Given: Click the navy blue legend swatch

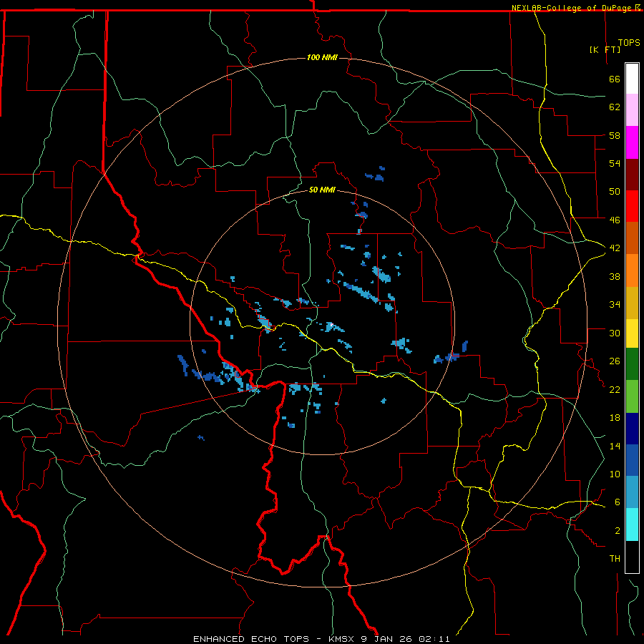Looking at the screenshot, I should point(632,429).
